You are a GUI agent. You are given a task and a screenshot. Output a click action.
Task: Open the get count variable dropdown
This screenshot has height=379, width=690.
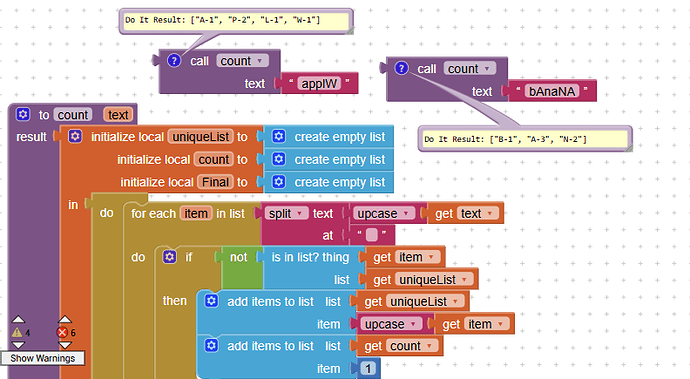[x=429, y=346]
